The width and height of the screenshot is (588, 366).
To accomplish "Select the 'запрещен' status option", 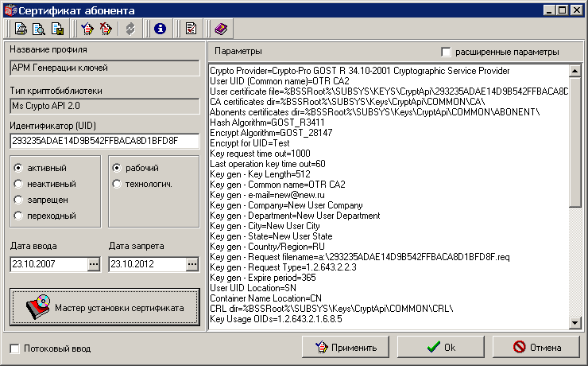I will [18, 200].
